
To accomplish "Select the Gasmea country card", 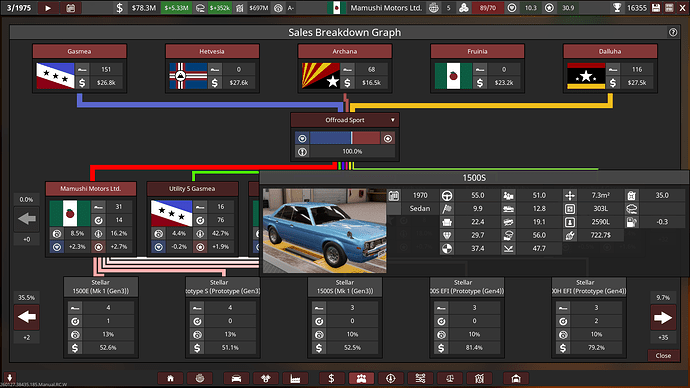I will click(79, 68).
